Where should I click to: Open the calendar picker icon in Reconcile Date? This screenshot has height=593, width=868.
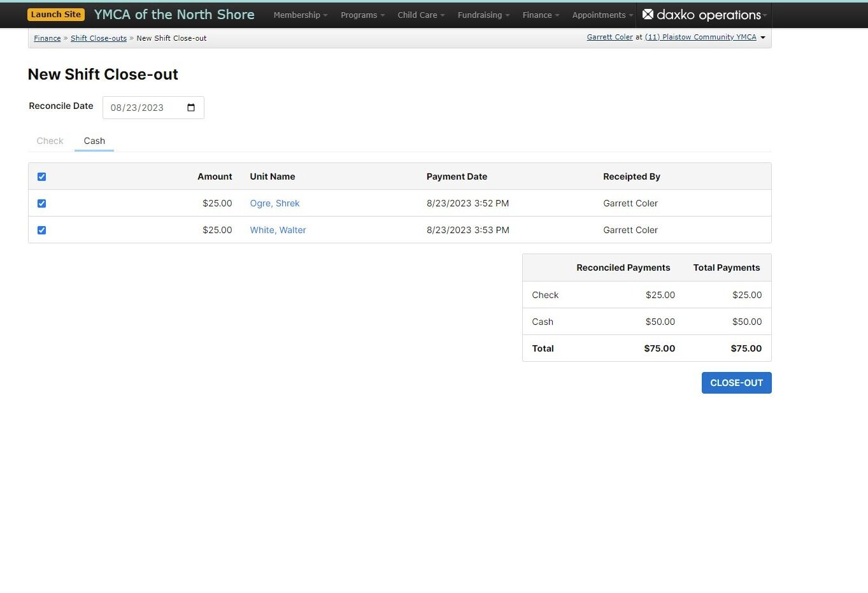(191, 108)
